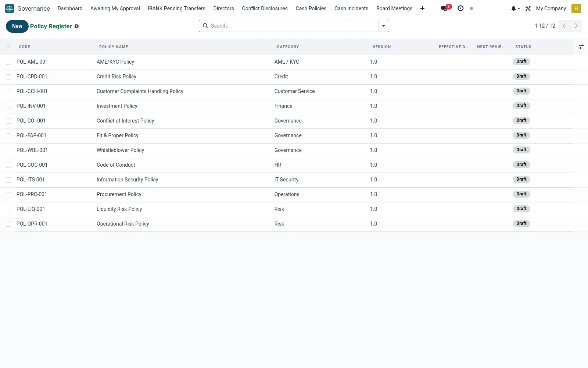Image resolution: width=588 pixels, height=368 pixels.
Task: Click Risk category of Liquidity Risk Policy
Action: (x=279, y=209)
